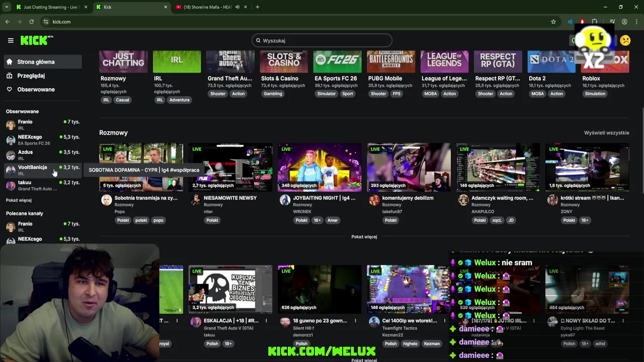Open PUBG Mobile category card
Image resolution: width=644 pixels, height=362 pixels.
click(x=391, y=62)
